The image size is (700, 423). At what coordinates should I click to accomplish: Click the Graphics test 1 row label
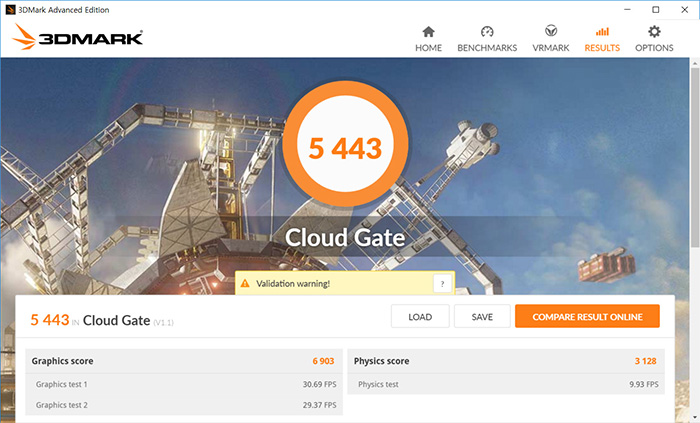pyautogui.click(x=62, y=384)
